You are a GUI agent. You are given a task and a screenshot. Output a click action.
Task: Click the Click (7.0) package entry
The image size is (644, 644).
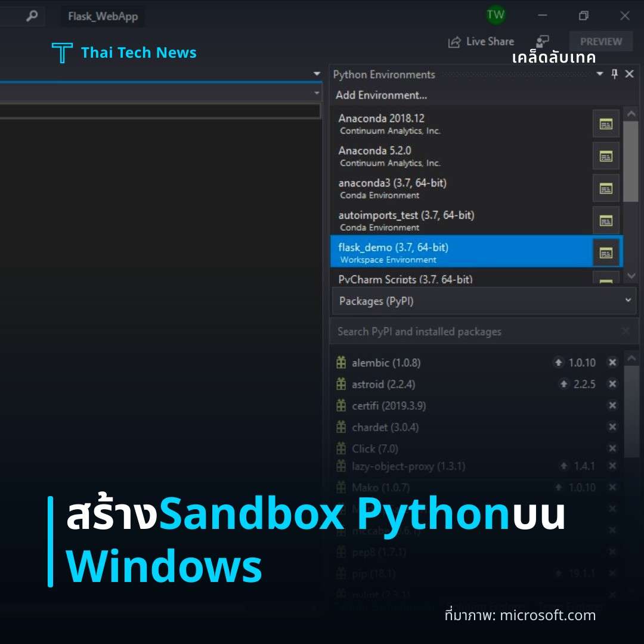coord(374,449)
